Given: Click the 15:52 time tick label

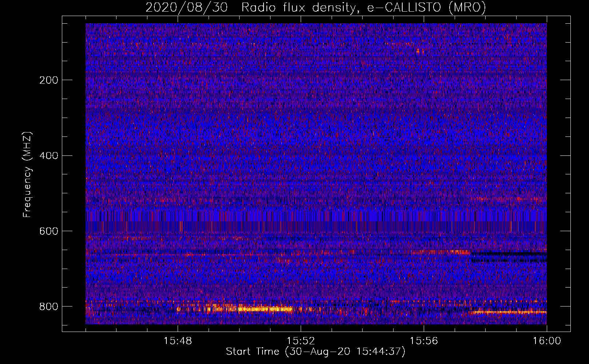Looking at the screenshot, I should 301,341.
